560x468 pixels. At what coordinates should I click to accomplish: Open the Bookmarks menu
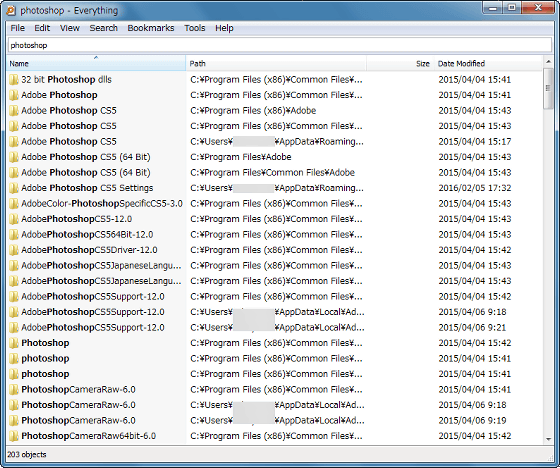coord(151,28)
